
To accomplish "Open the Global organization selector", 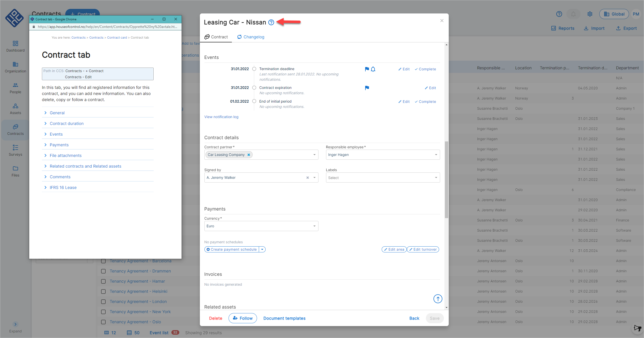I will coord(614,14).
